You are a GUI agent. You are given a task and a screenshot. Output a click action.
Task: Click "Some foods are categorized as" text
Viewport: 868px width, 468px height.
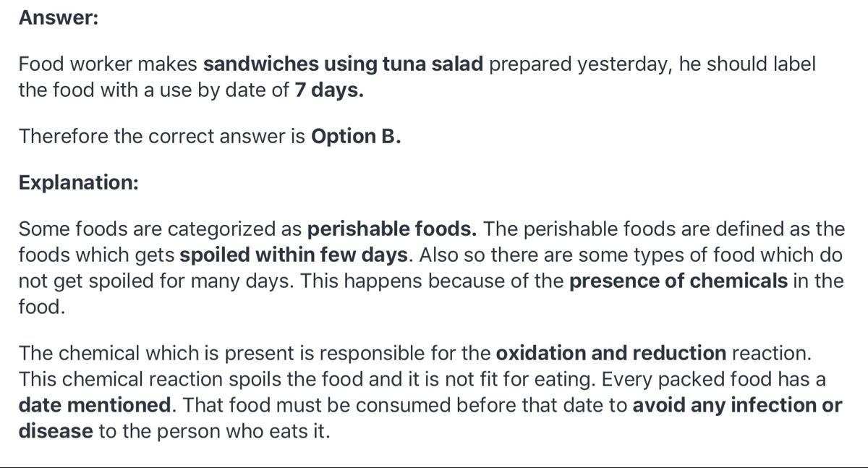(160, 229)
